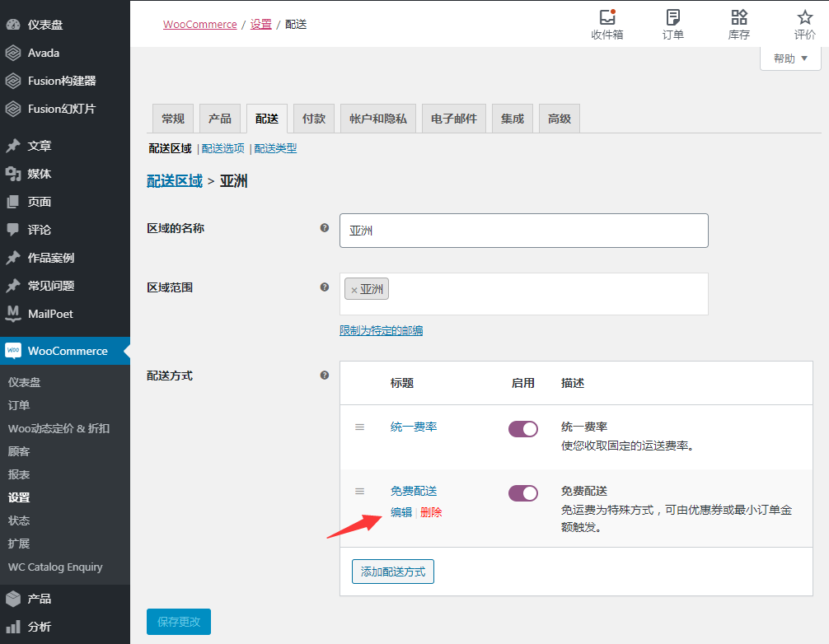
Task: Click the 设置 breadcrumb link at top
Action: [260, 25]
